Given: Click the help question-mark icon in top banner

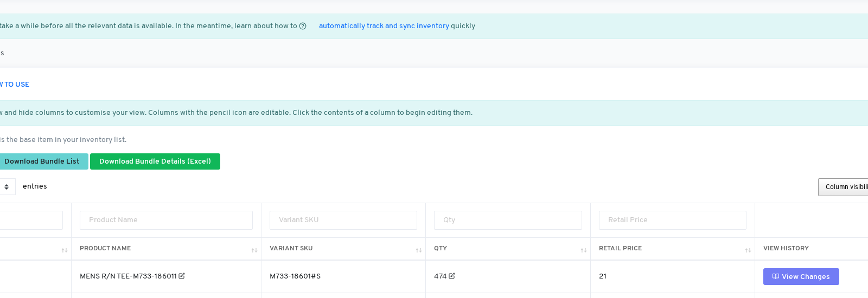Looking at the screenshot, I should click(x=303, y=26).
